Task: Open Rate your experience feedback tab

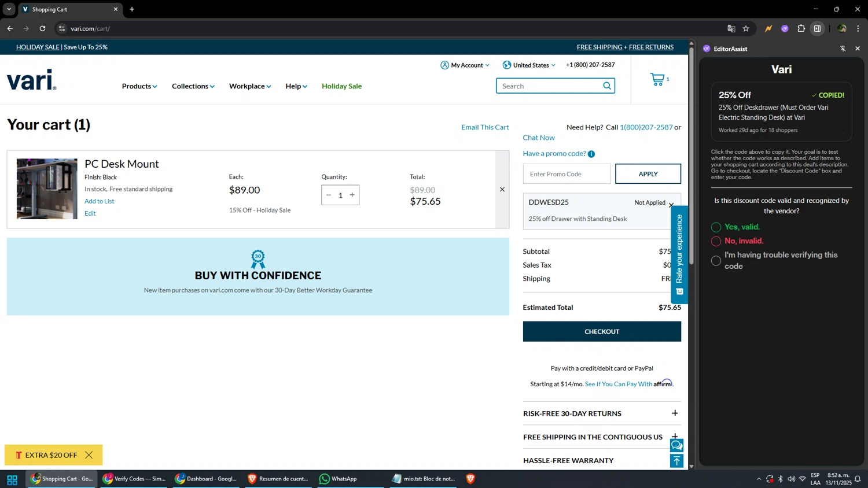Action: click(679, 254)
